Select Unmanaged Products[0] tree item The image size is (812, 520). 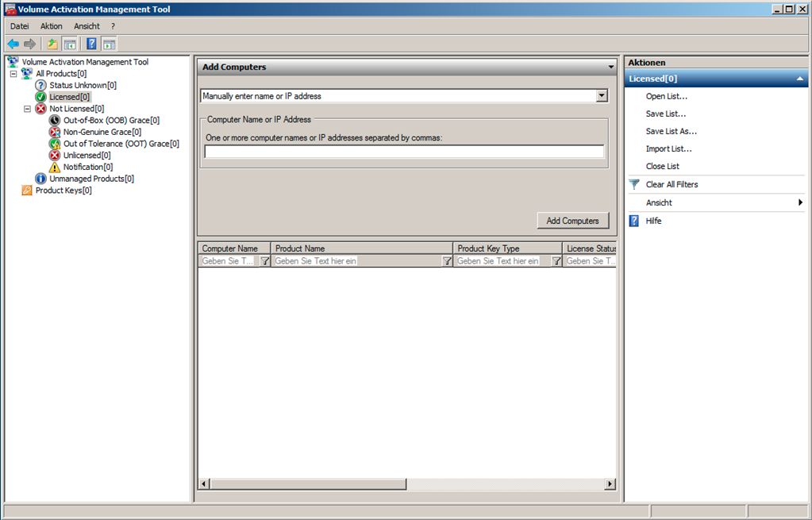click(91, 179)
